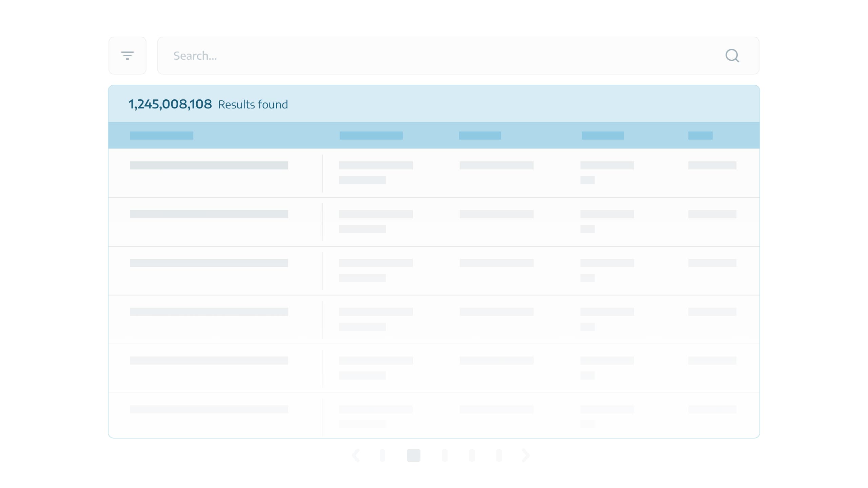Open the second result row's title placeholder

tap(209, 214)
